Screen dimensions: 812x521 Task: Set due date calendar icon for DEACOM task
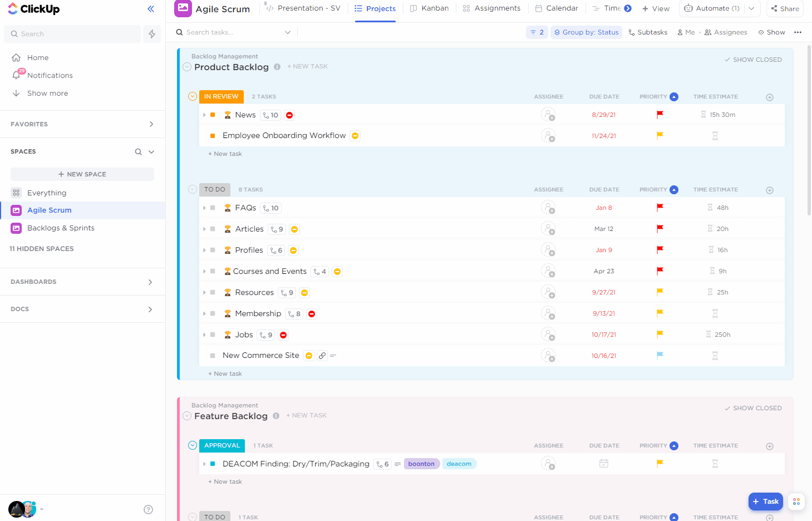click(604, 464)
